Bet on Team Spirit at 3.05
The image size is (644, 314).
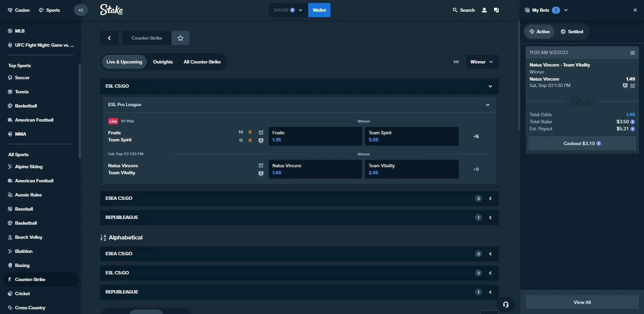tap(412, 136)
